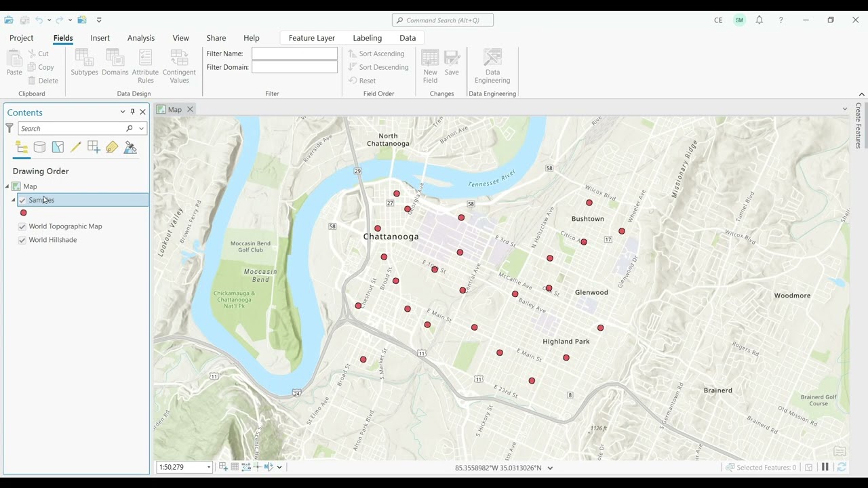The image size is (868, 488).
Task: Select List By Data Source icon
Action: pyautogui.click(x=40, y=147)
